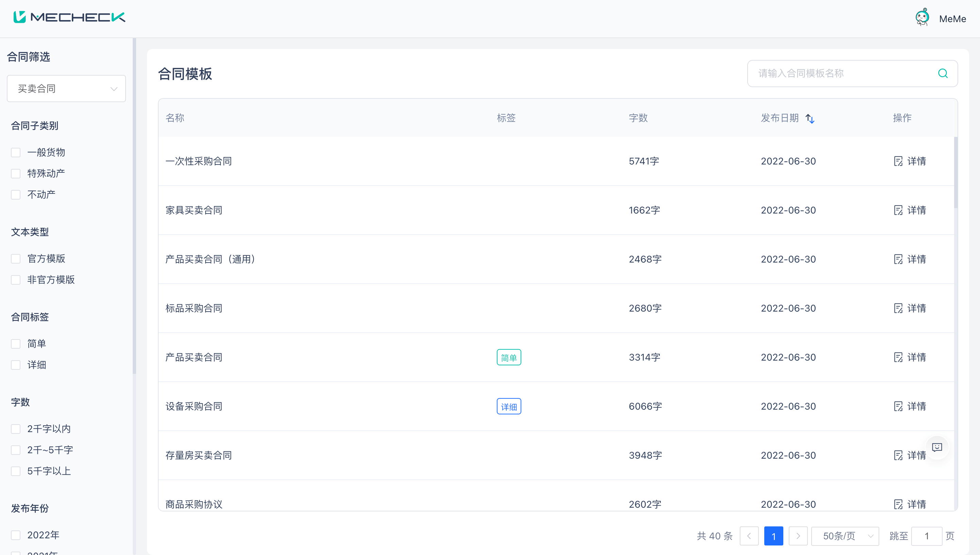Viewport: 980px width, 555px height.
Task: Open the 买卖合同 contract type dropdown
Action: click(x=66, y=89)
